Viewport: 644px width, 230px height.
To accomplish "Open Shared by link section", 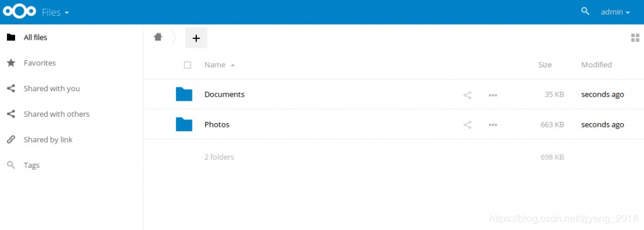I will click(48, 140).
